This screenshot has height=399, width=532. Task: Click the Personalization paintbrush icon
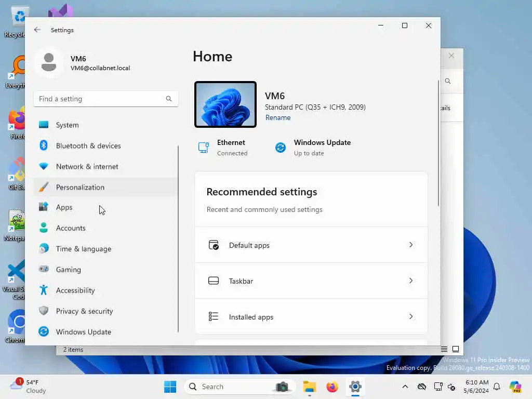click(x=44, y=187)
